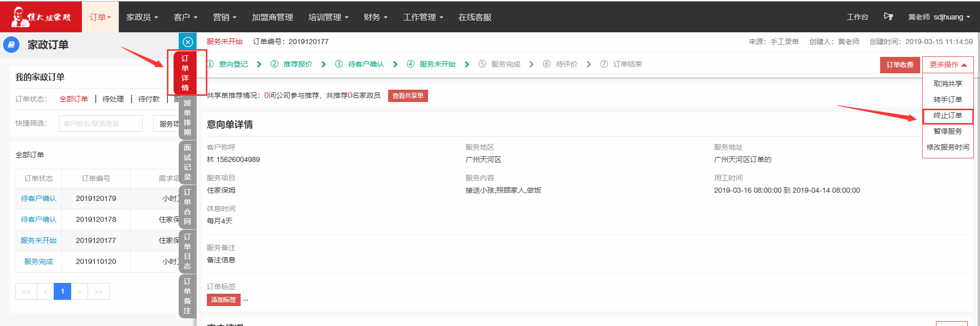Viewport: 980px width, 326px height.
Task: Click step 3 待客户确认 in progress bar
Action: [x=359, y=64]
